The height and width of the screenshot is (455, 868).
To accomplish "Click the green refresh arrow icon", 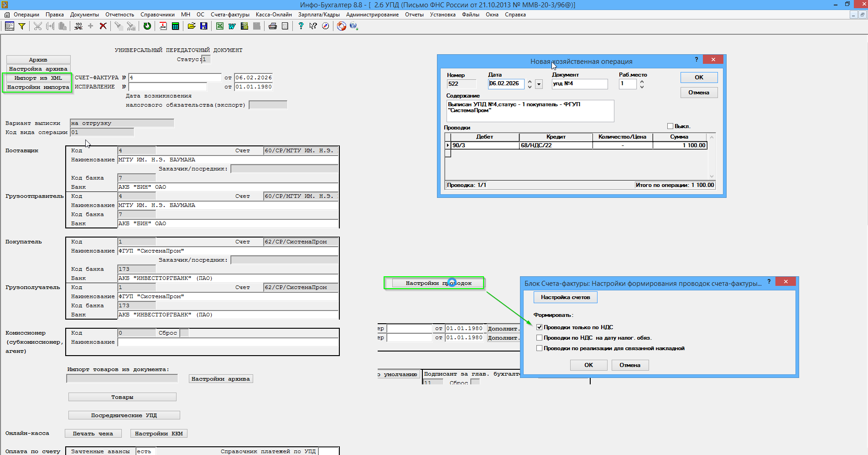I will pyautogui.click(x=147, y=26).
